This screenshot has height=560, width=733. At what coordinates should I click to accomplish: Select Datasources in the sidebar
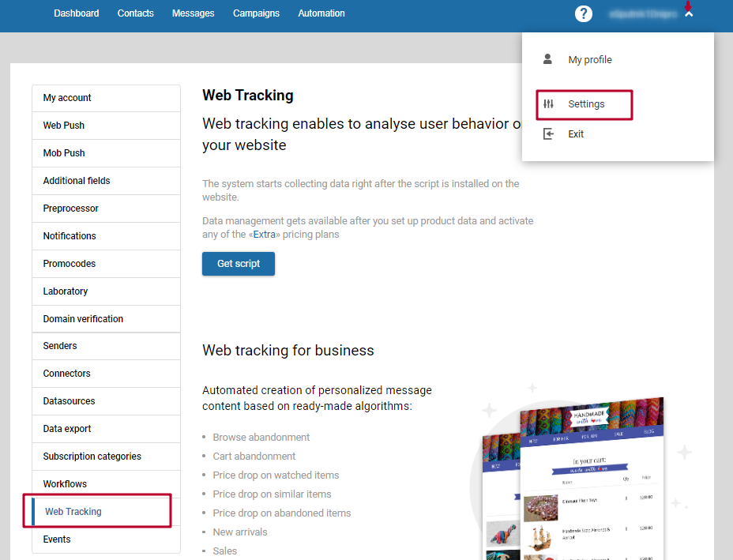tap(106, 401)
